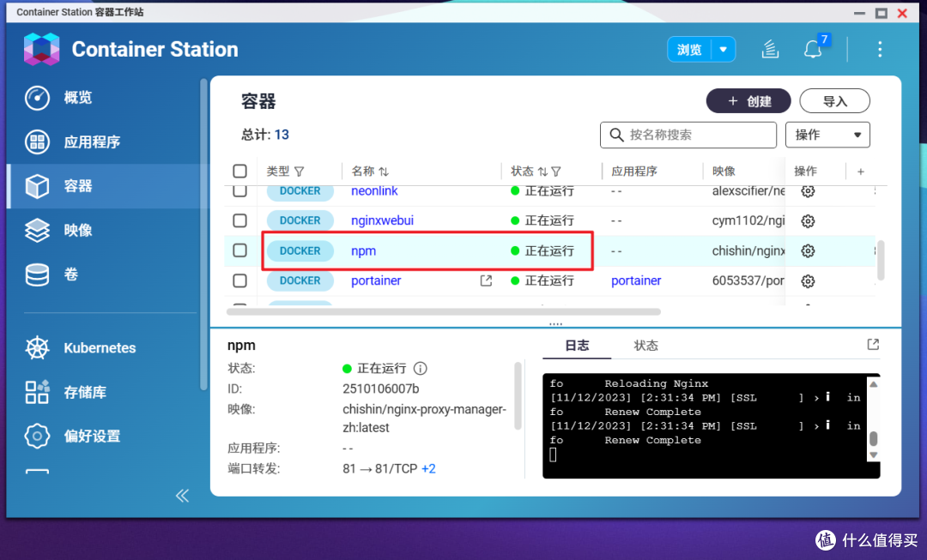Click the 按名称搜索 search field
The width and height of the screenshot is (927, 560).
click(688, 135)
